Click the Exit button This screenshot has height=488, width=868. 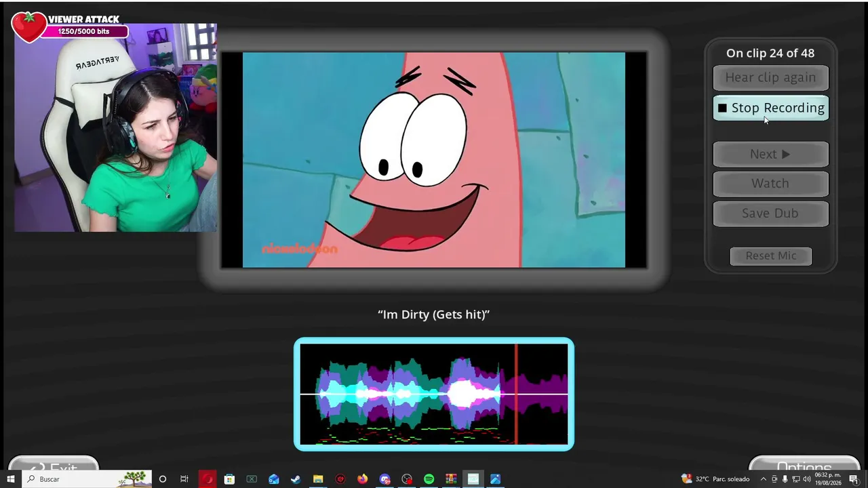click(54, 464)
